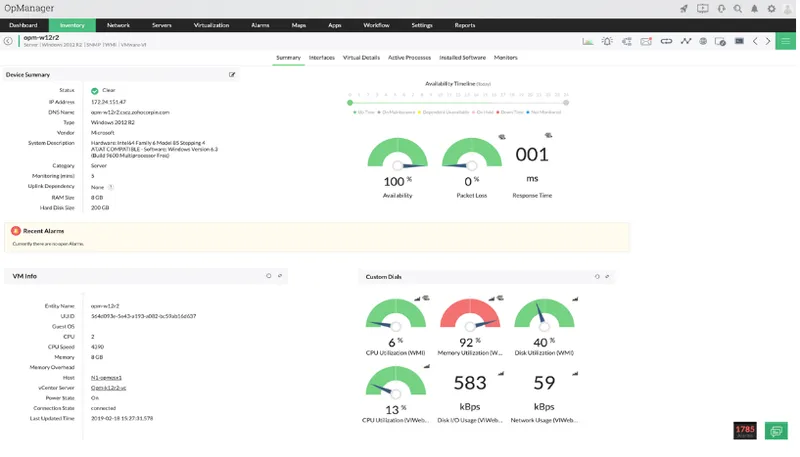This screenshot has height=457, width=800.
Task: Open the chat button at bottom right
Action: click(x=776, y=431)
